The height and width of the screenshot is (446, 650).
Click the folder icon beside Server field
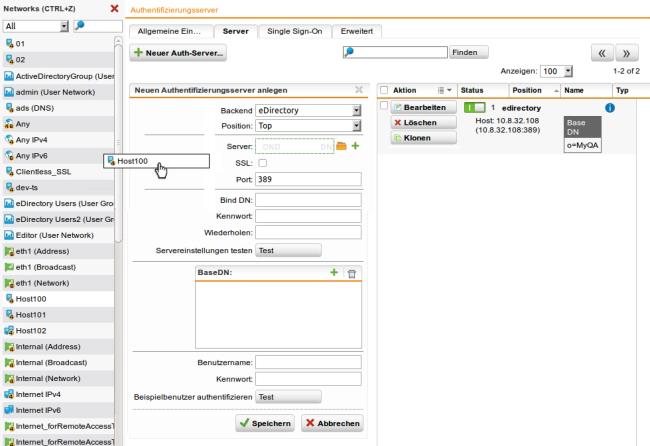(x=340, y=146)
